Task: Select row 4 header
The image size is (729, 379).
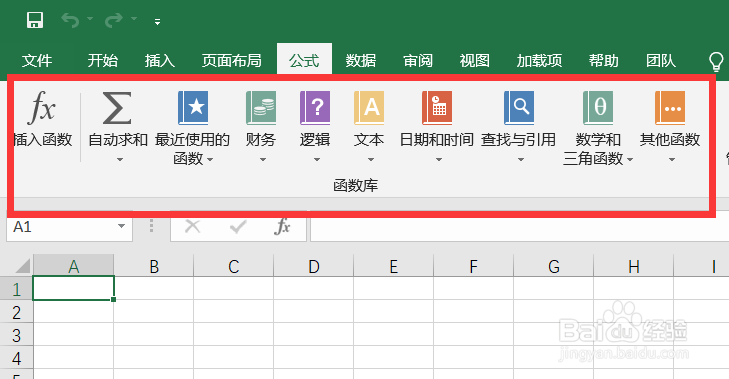Action: pos(16,358)
